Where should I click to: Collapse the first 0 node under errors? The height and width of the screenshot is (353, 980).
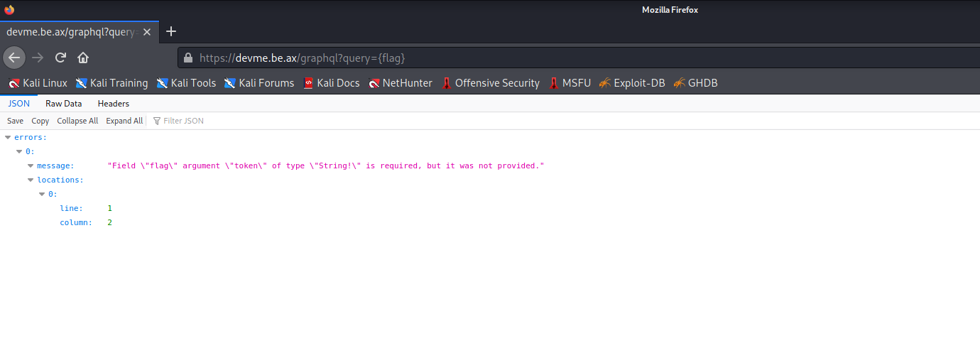click(19, 151)
